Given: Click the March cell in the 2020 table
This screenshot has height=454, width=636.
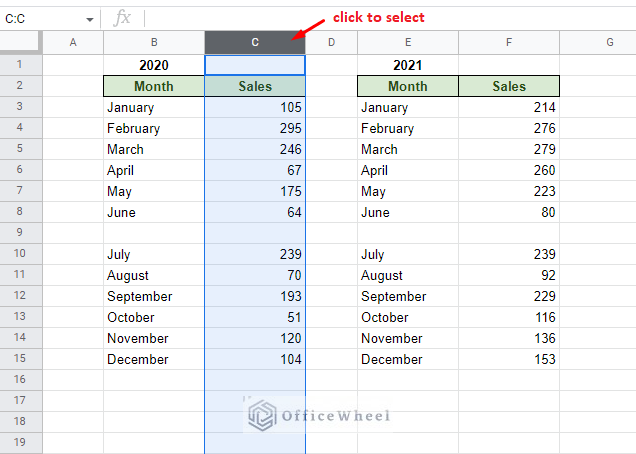Looking at the screenshot, I should point(154,149).
